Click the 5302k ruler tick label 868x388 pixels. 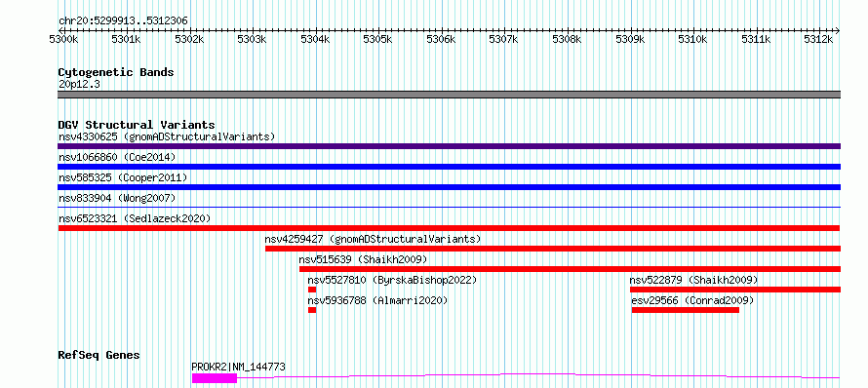point(190,39)
